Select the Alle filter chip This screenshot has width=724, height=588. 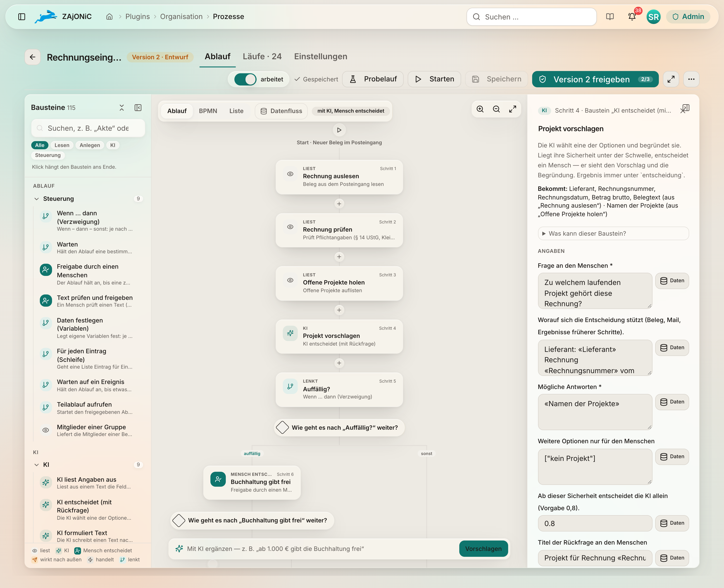(x=40, y=145)
